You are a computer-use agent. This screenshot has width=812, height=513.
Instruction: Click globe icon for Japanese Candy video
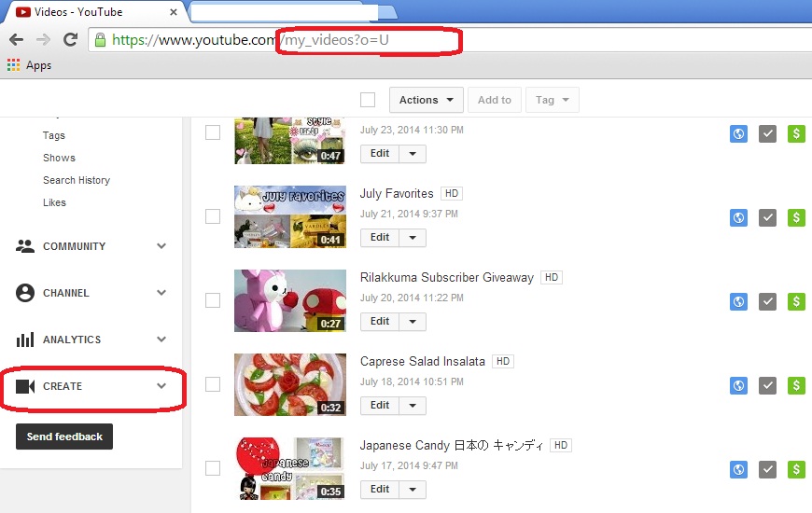738,469
